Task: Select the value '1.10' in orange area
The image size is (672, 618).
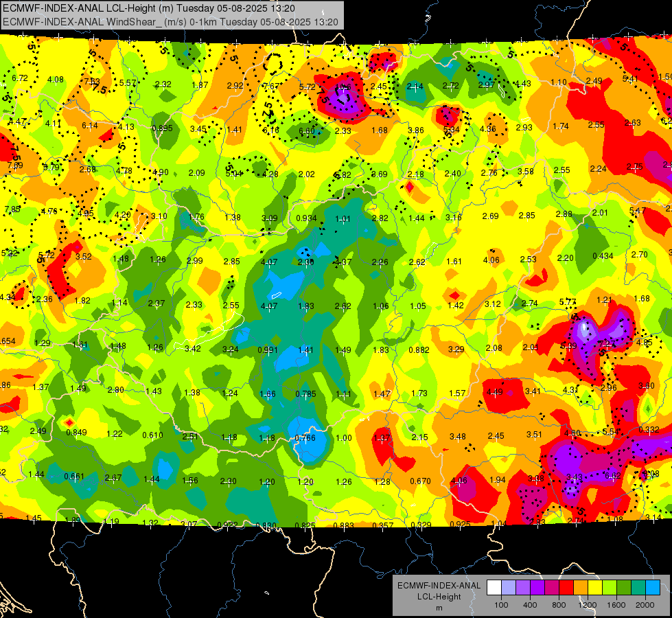Action: [x=559, y=82]
